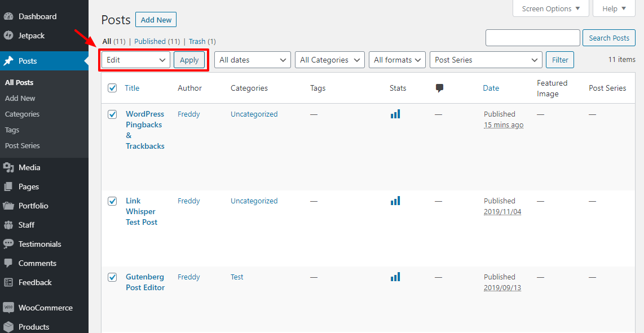Click the Portfolio folder icon
This screenshot has height=333, width=644.
coord(8,206)
